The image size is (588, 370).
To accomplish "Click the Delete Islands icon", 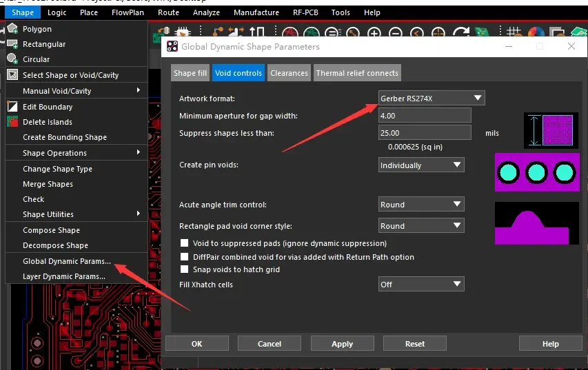I will pos(12,121).
